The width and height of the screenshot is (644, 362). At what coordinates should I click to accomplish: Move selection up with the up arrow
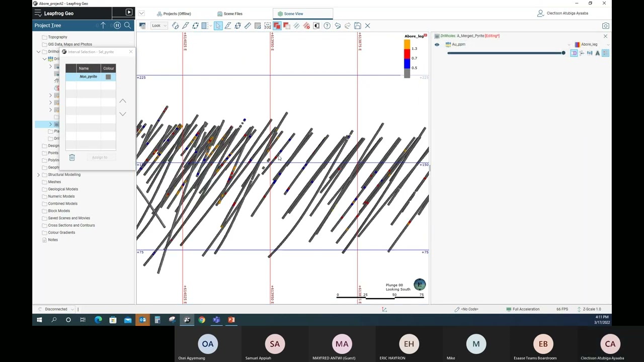point(123,101)
